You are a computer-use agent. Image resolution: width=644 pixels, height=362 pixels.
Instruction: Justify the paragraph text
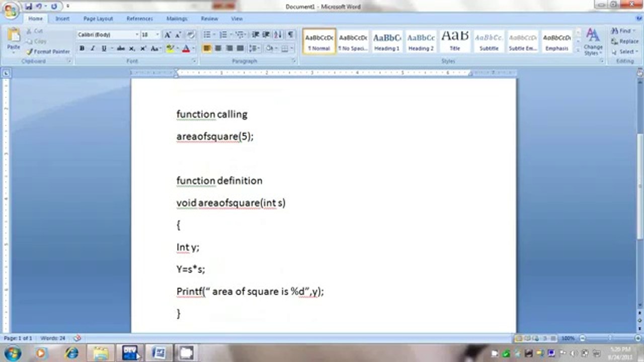coord(240,48)
